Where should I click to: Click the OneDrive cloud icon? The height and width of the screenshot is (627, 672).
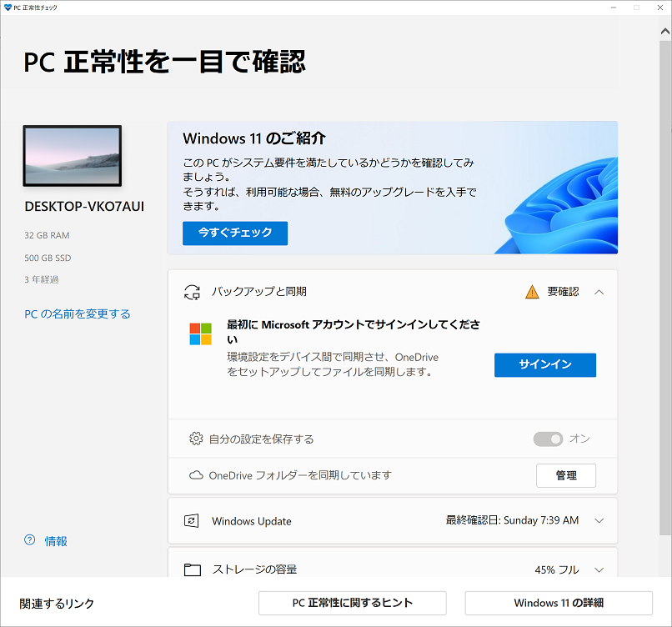pos(196,475)
